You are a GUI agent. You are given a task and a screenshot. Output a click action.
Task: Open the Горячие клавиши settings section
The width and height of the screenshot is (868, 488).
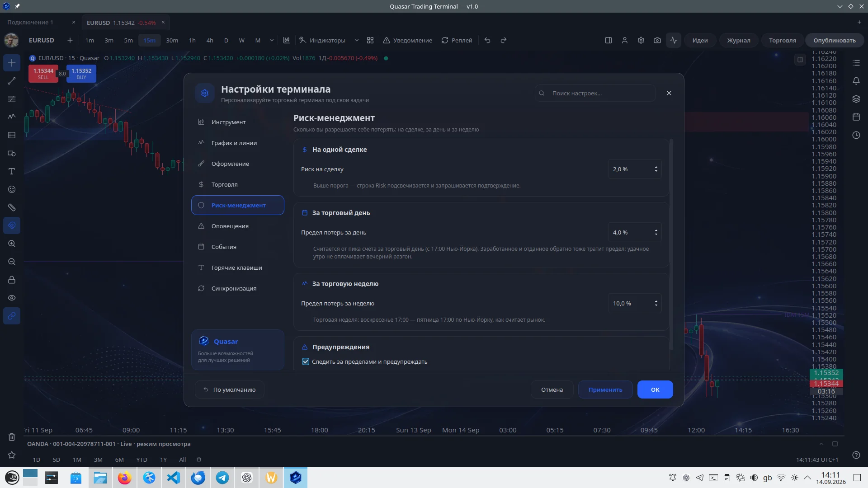[238, 267]
